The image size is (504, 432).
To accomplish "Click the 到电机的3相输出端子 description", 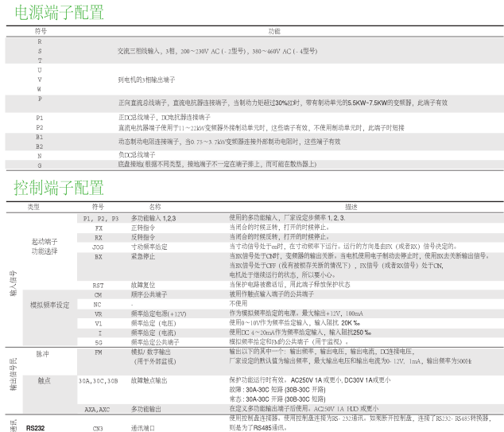I will (x=147, y=80).
